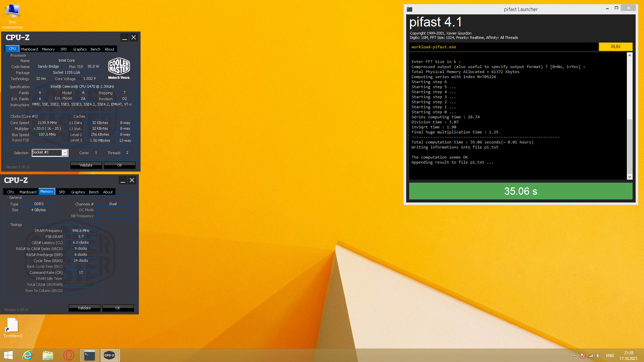This screenshot has height=362, width=644.
Task: Click the Core Voltage 1.032 V value
Action: click(90, 79)
